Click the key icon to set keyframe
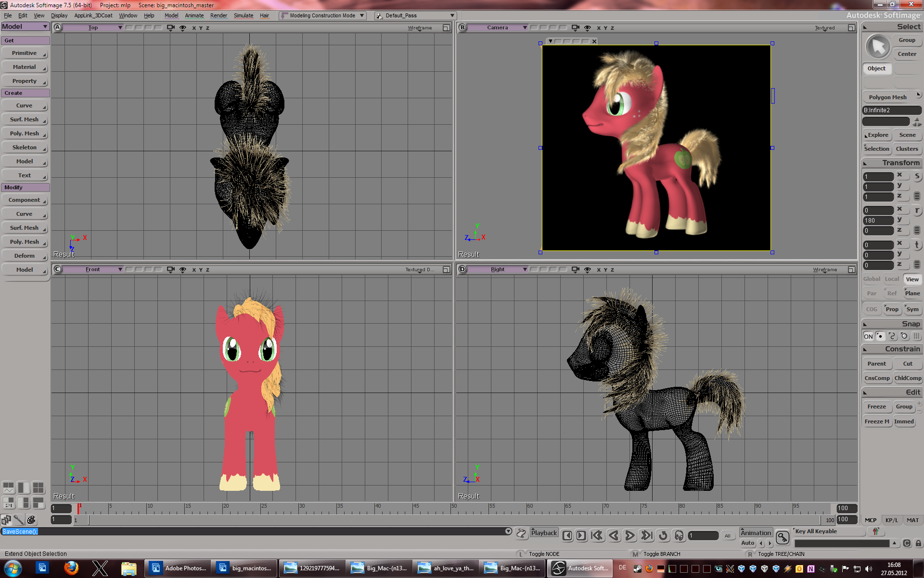Viewport: 924px width, 578px height. point(783,537)
